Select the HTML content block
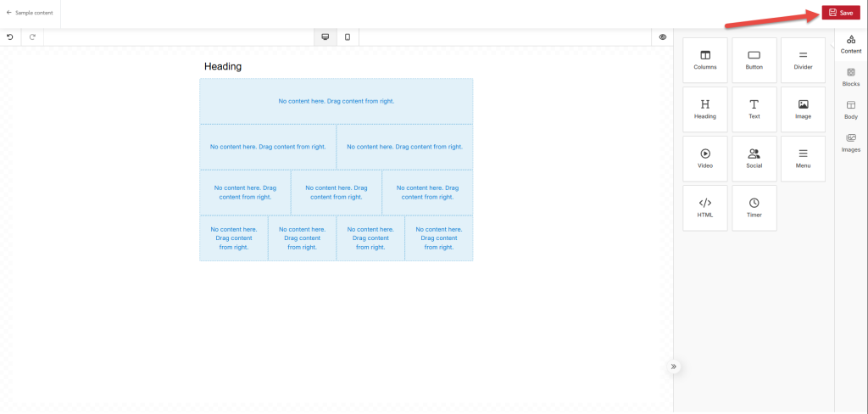 pos(705,208)
